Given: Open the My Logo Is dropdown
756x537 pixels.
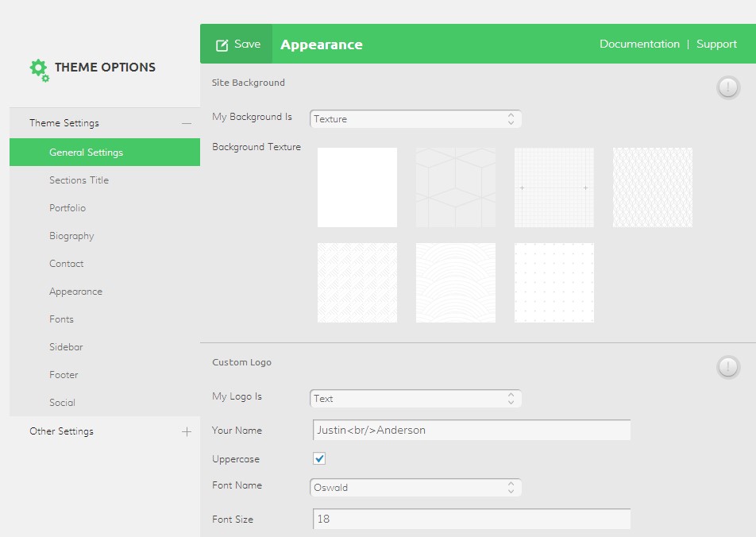Looking at the screenshot, I should [415, 399].
